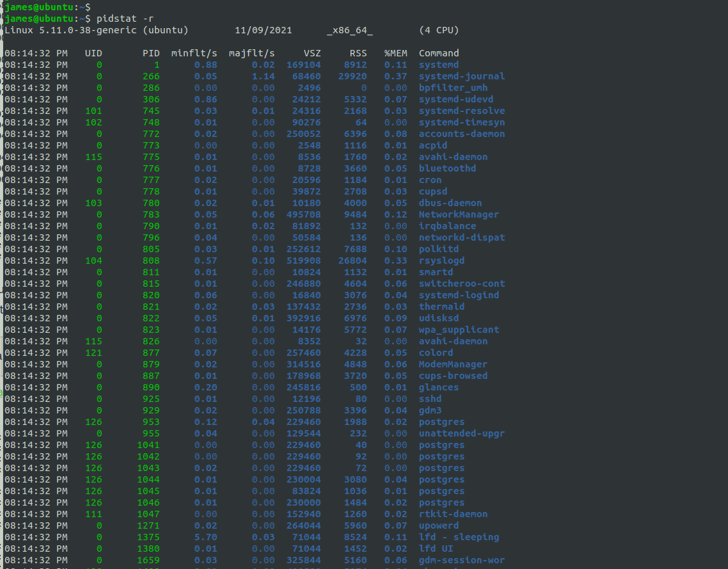The image size is (728, 569).
Task: Click the 'systemd' command name in PID 1 row
Action: coord(439,65)
